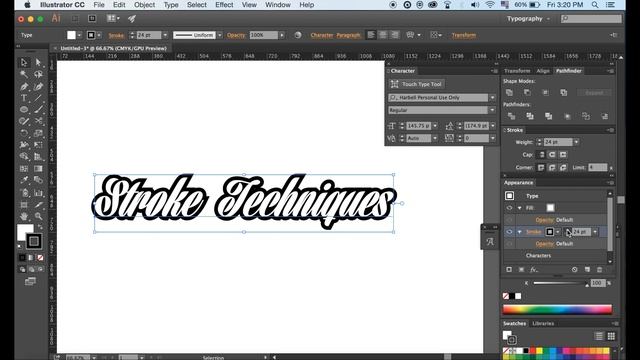640x360 pixels.
Task: Select the Rotate tool
Action: pos(24,133)
